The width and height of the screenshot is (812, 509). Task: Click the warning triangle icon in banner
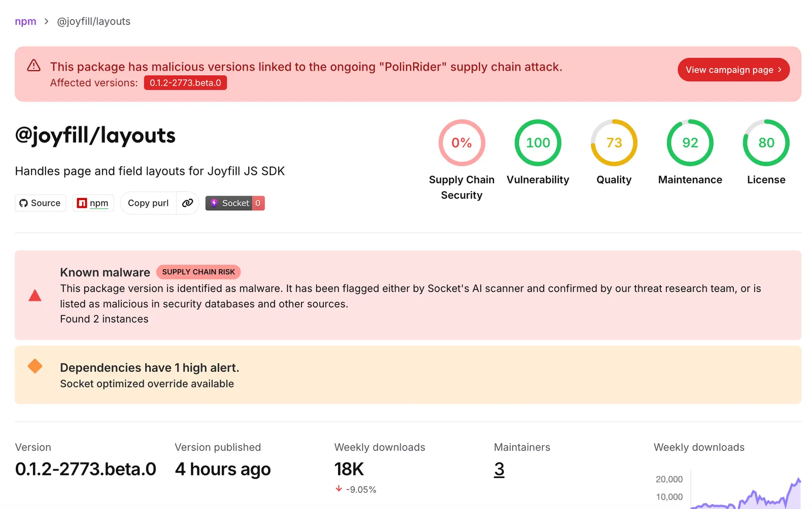point(33,66)
